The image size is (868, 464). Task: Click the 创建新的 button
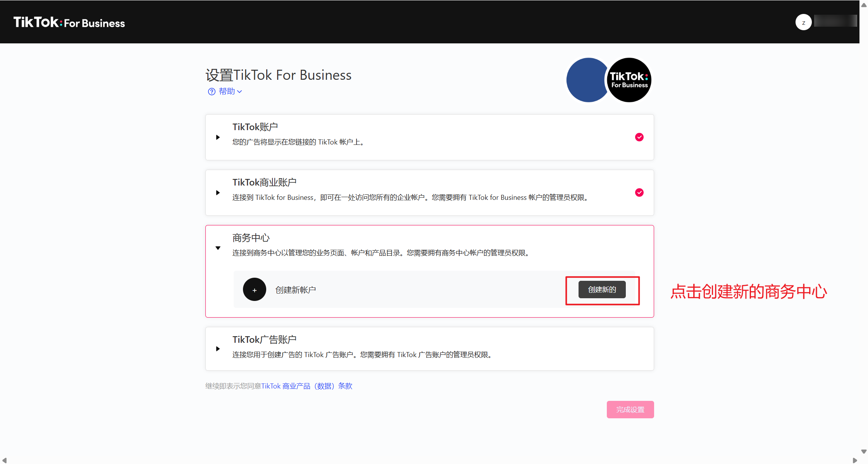click(x=602, y=290)
